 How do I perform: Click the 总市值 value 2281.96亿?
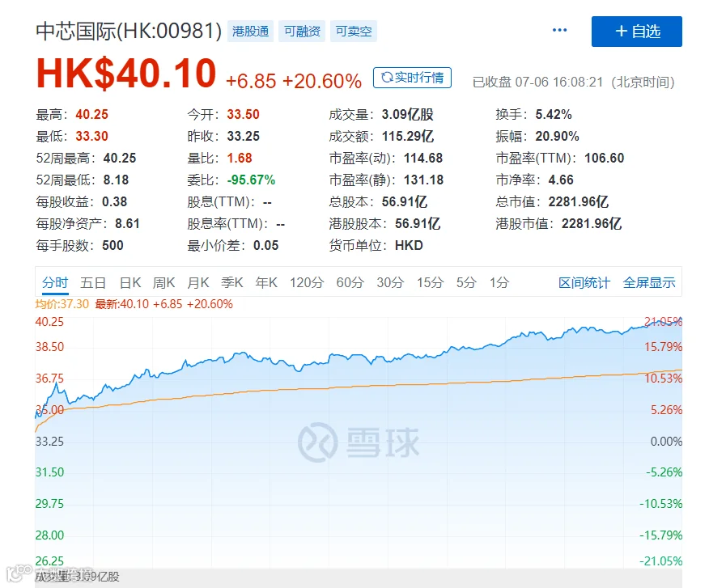(579, 201)
